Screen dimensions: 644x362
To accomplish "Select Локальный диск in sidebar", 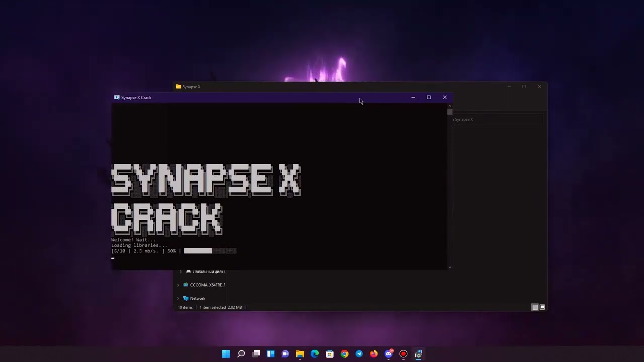I will tap(209, 271).
